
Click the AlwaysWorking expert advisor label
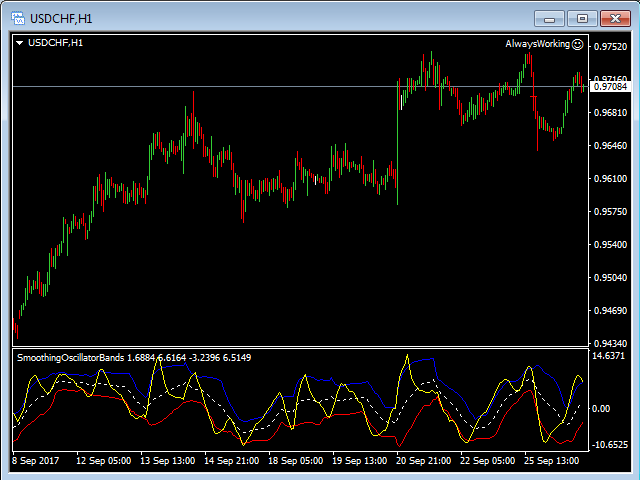click(x=537, y=44)
